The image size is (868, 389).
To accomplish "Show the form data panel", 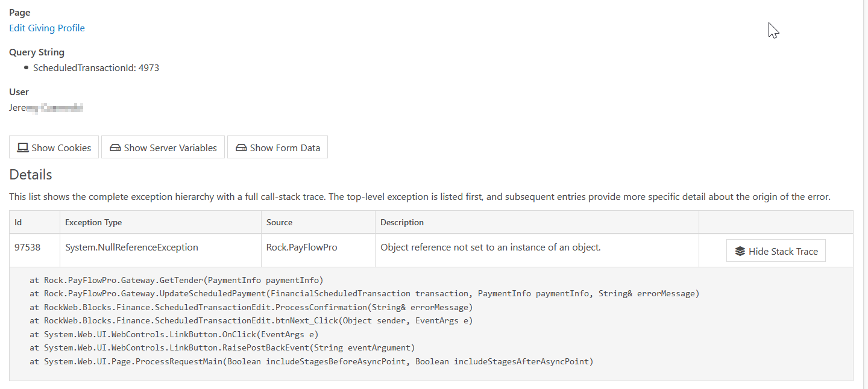I will pyautogui.click(x=277, y=147).
